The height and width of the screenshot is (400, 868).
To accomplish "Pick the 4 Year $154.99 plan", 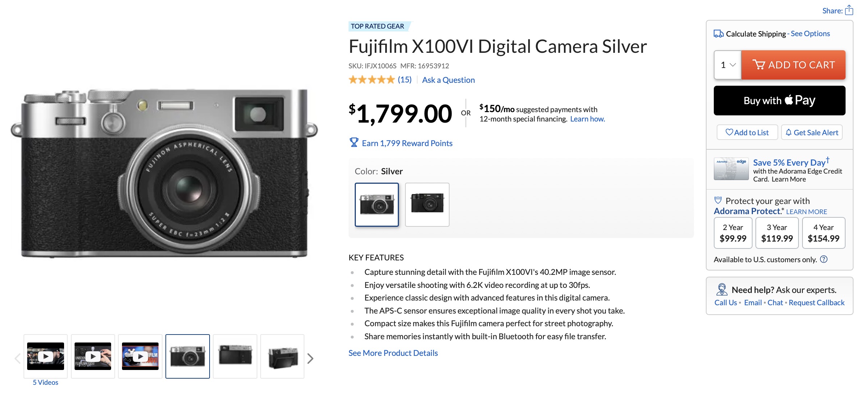I will [823, 233].
